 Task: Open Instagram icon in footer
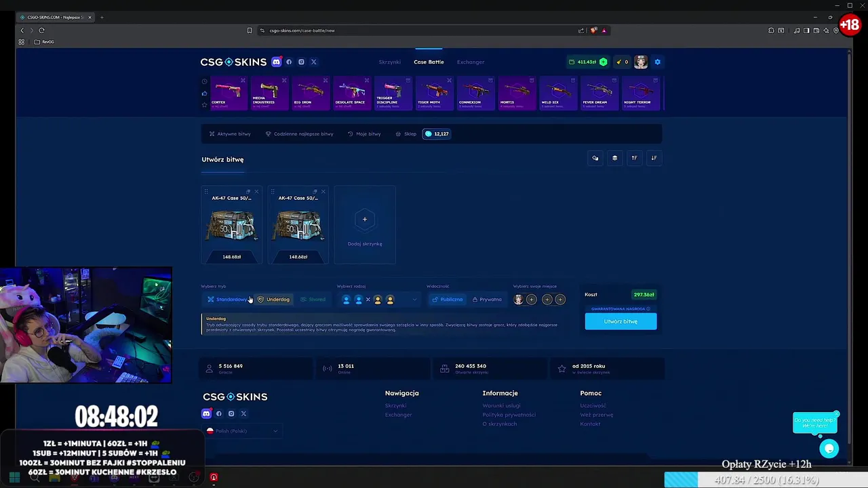(231, 413)
